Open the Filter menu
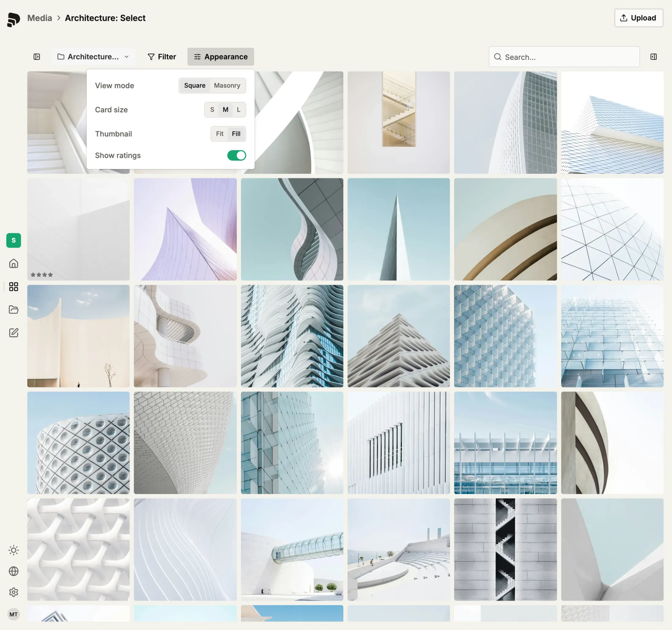The height and width of the screenshot is (630, 672). coord(162,57)
